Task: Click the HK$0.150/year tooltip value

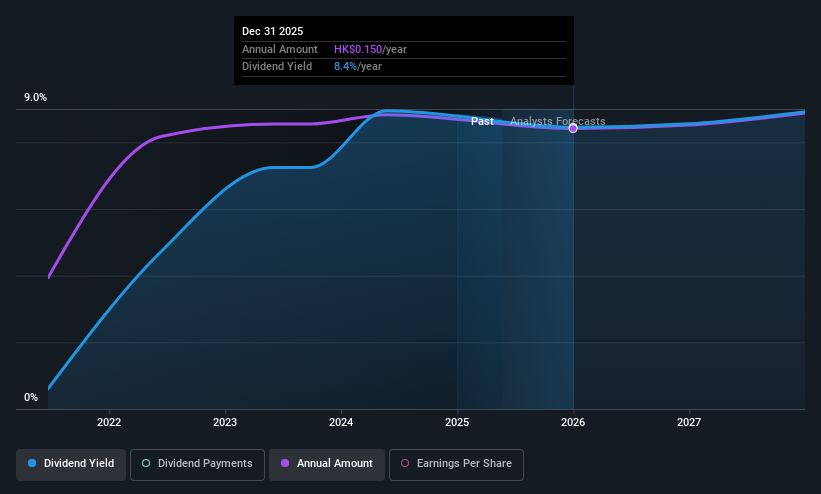Action: coord(370,49)
